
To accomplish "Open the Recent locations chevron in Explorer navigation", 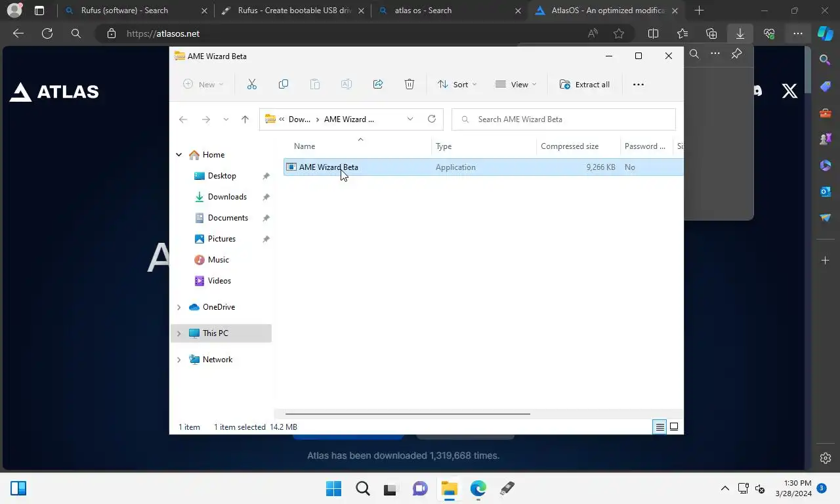I will pyautogui.click(x=226, y=119).
